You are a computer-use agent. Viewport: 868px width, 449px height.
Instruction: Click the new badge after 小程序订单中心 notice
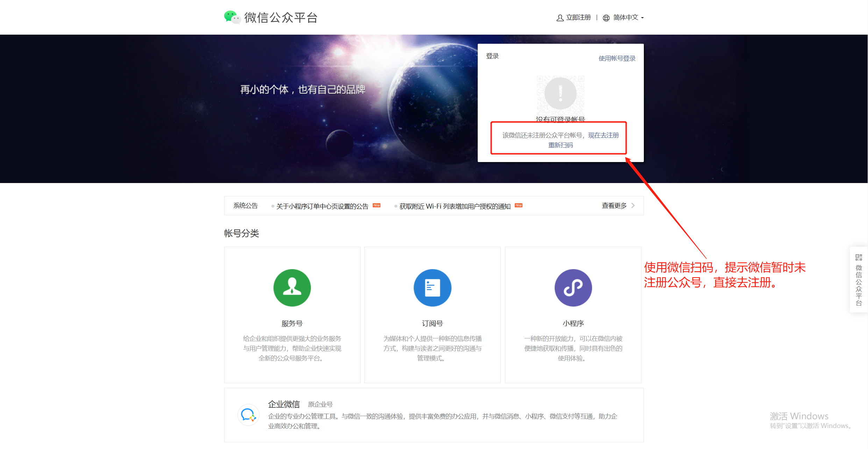coord(377,205)
